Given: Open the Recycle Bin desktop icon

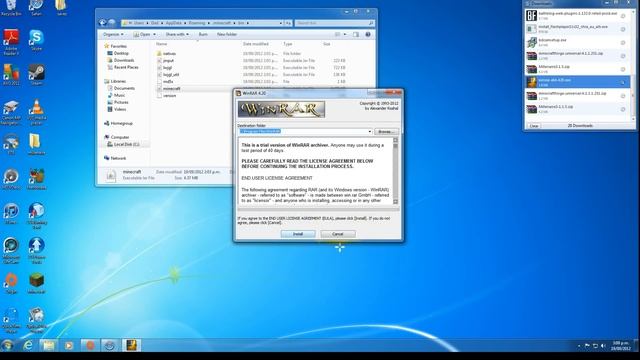Looking at the screenshot, I should tap(11, 7).
